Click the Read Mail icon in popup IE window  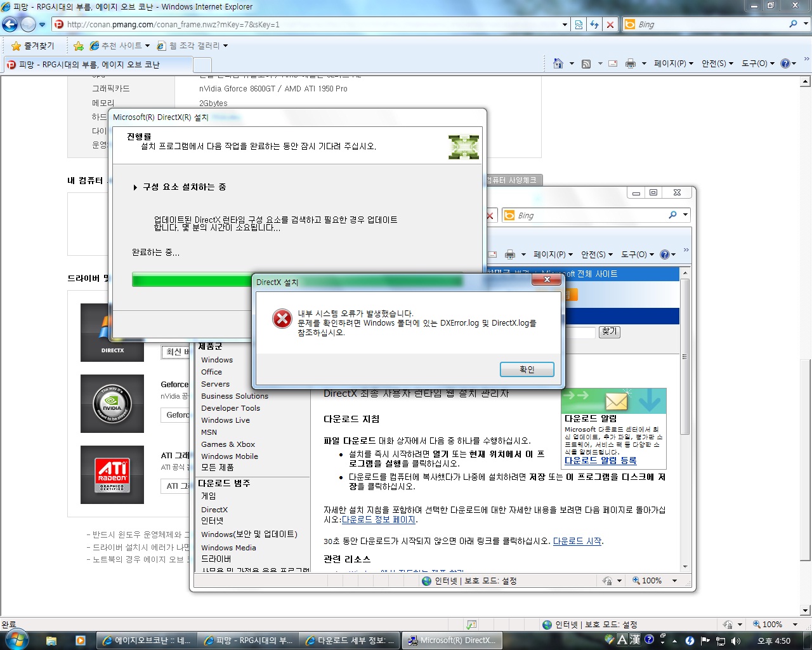point(492,255)
